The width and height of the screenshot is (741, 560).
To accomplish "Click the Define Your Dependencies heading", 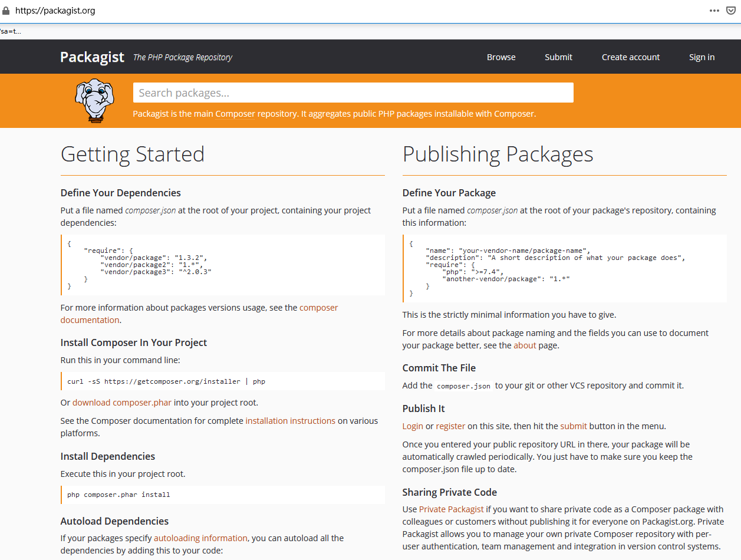I will pyautogui.click(x=121, y=193).
